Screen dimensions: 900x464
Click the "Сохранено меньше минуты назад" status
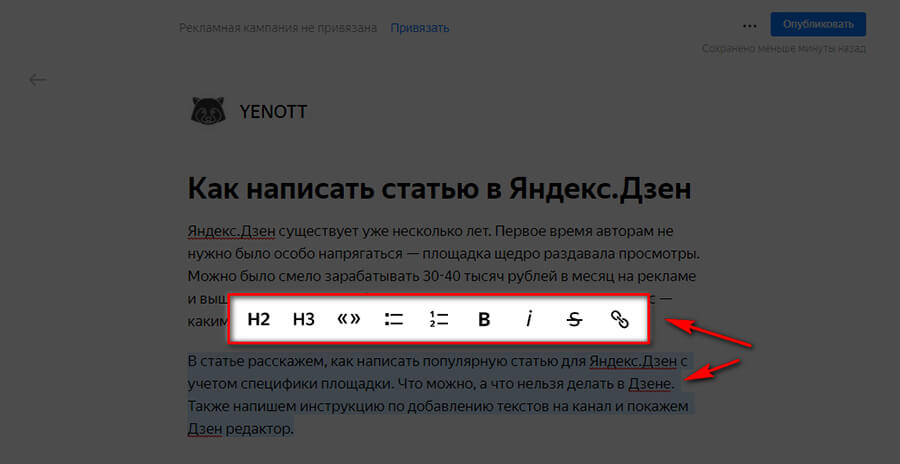pyautogui.click(x=783, y=48)
